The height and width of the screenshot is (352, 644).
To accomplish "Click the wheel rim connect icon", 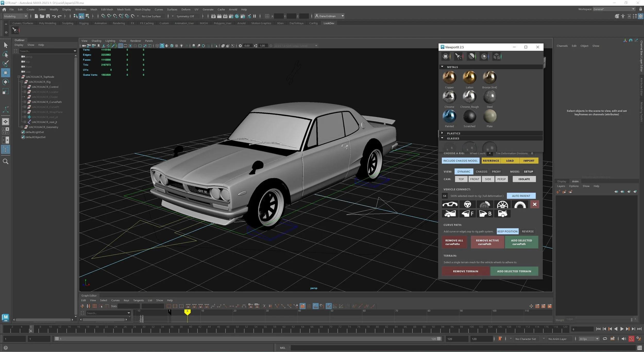I will [x=502, y=205].
